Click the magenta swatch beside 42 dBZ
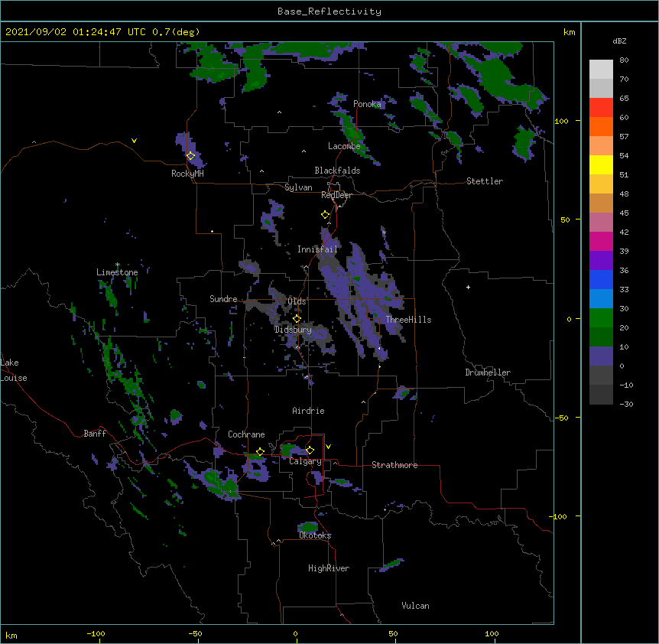This screenshot has height=644, width=659. click(x=601, y=241)
